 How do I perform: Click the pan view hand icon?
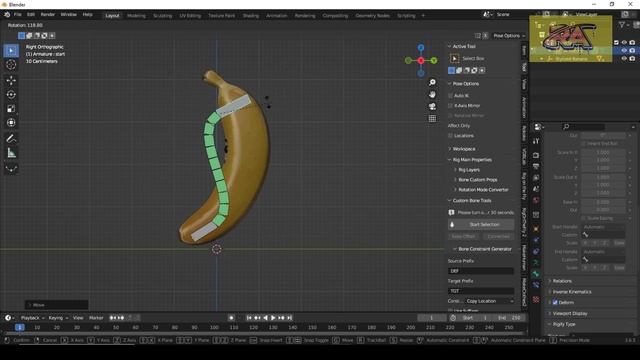[x=432, y=94]
